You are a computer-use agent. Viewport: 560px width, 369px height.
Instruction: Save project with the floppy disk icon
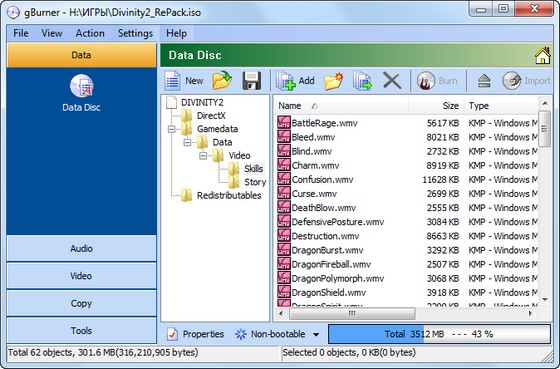[252, 81]
